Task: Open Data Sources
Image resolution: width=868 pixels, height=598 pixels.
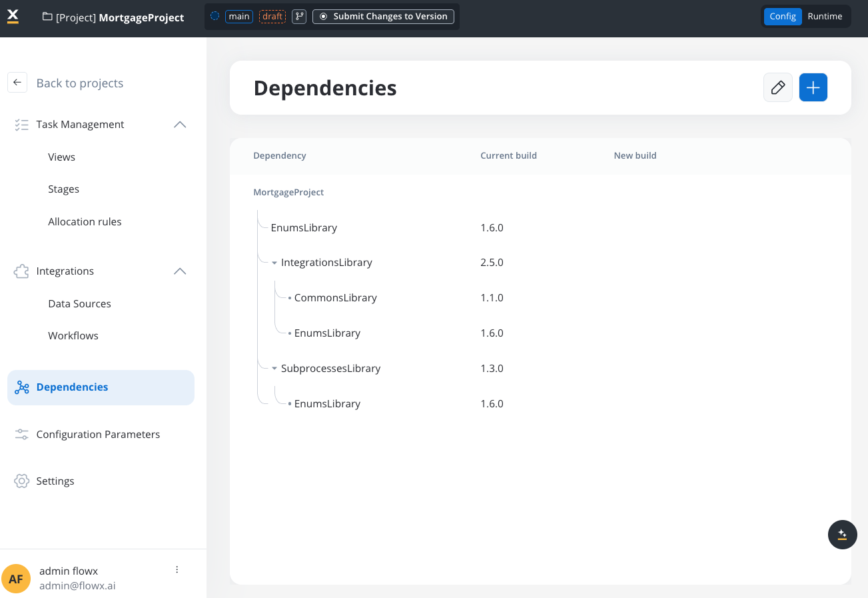Action: pyautogui.click(x=79, y=304)
